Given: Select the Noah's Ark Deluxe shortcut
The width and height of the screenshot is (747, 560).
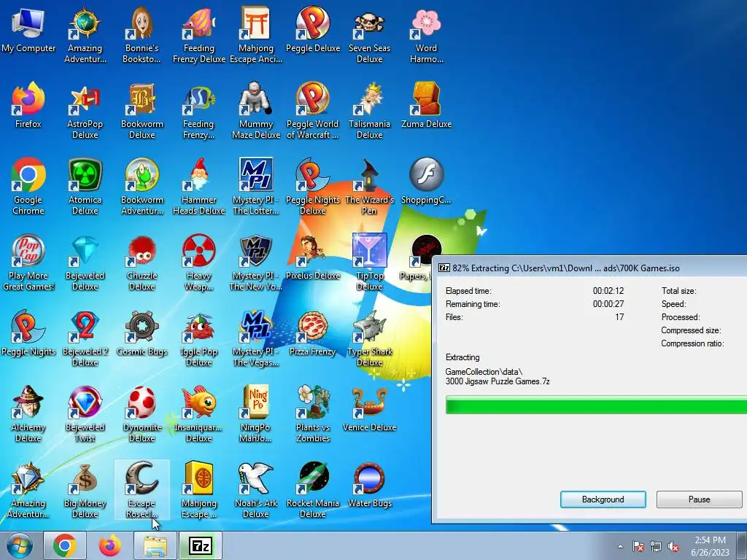Looking at the screenshot, I should (x=256, y=490).
